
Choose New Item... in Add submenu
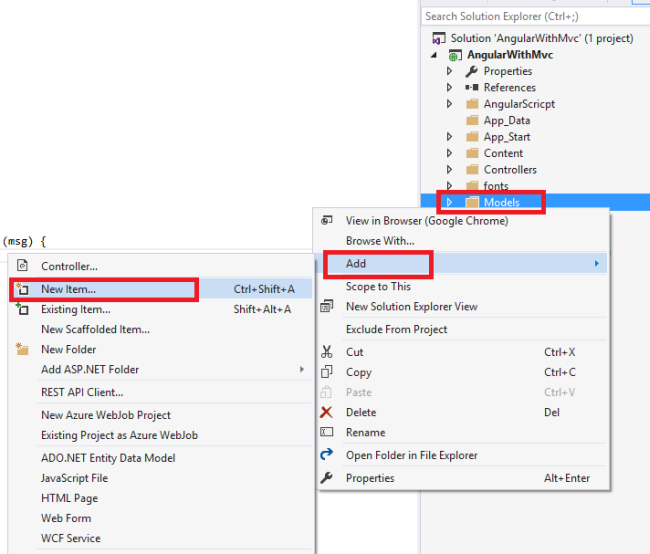[161, 289]
